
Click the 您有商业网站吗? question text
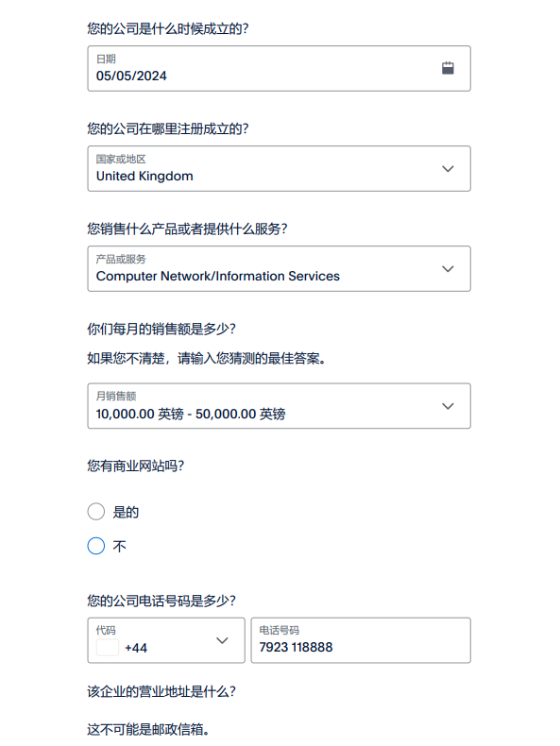[x=136, y=466]
